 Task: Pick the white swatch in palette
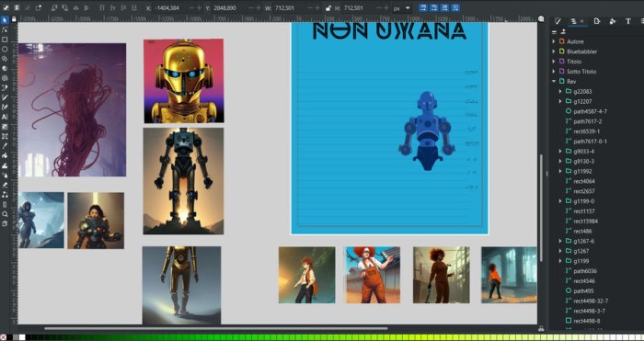coord(22,337)
